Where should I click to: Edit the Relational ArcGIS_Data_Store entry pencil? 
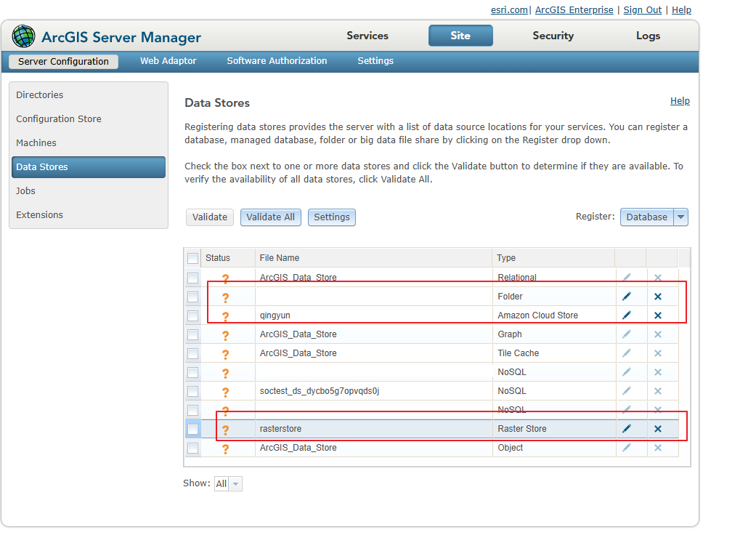tap(626, 278)
